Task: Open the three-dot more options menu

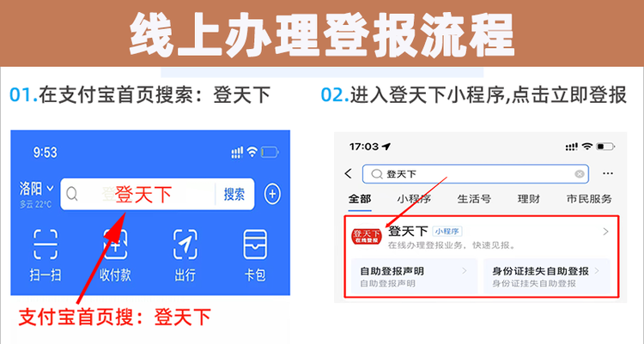Action: (x=608, y=173)
